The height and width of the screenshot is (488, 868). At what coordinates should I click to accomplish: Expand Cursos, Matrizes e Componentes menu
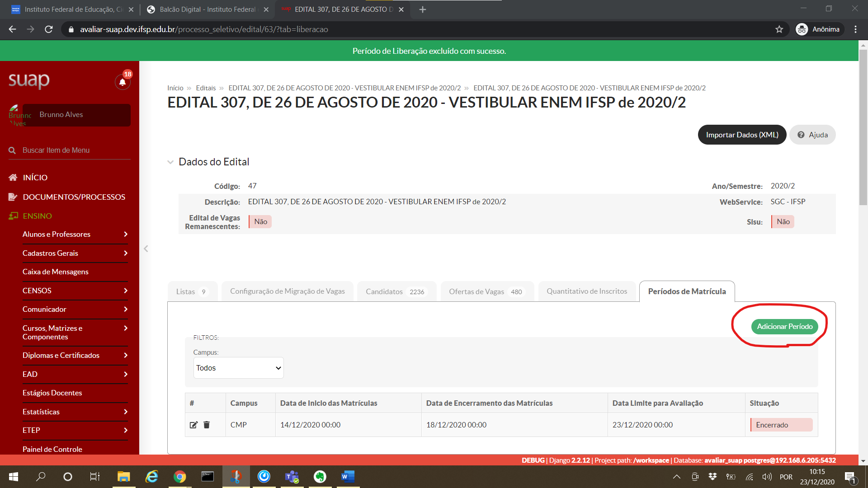tap(75, 333)
